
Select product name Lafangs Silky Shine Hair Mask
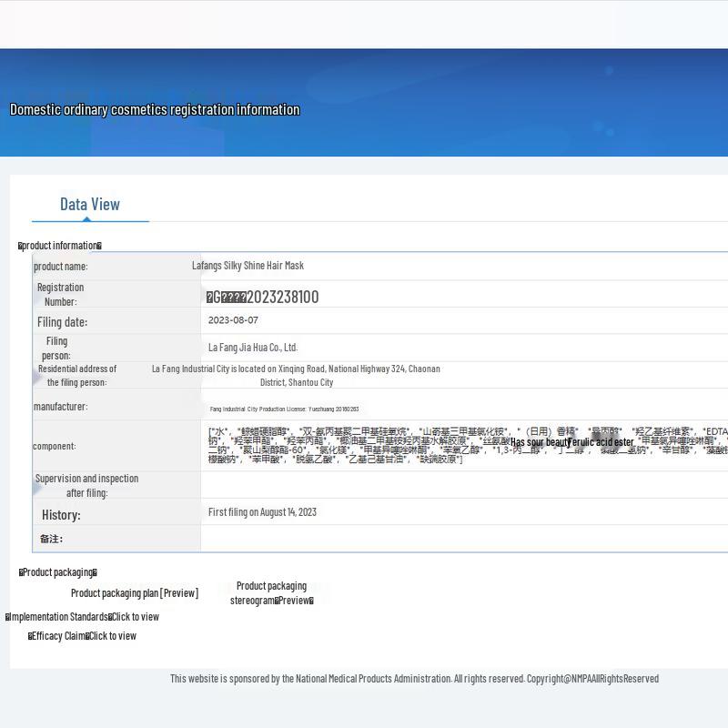click(x=248, y=266)
